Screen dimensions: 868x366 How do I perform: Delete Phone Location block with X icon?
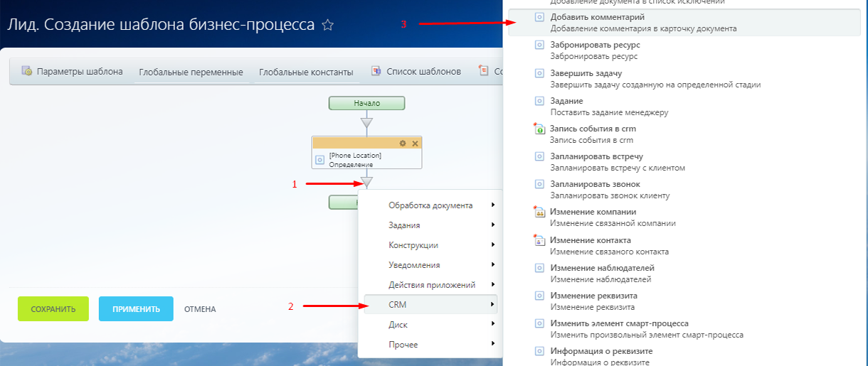click(x=415, y=143)
